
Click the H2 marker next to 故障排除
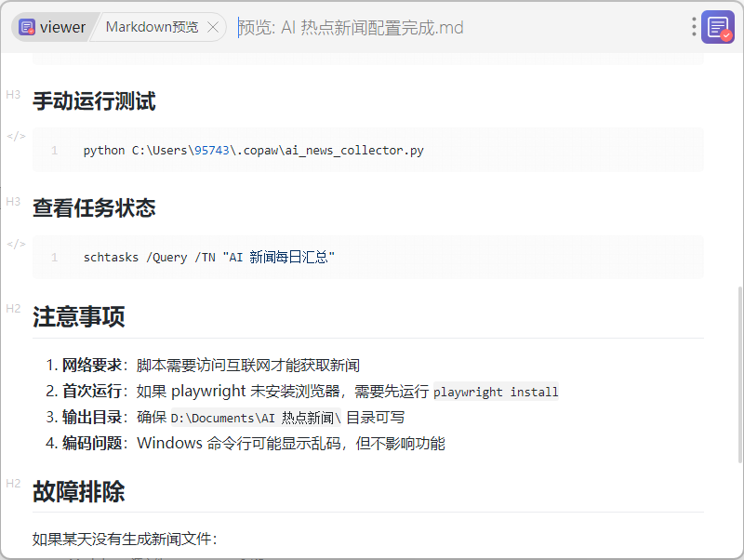[x=13, y=484]
